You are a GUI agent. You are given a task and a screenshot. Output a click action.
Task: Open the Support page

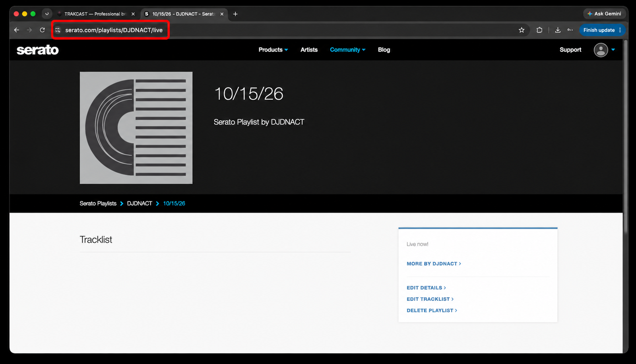[570, 50]
